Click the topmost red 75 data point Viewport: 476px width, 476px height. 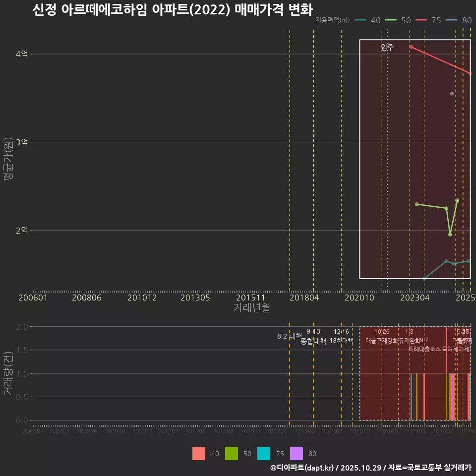coord(411,46)
